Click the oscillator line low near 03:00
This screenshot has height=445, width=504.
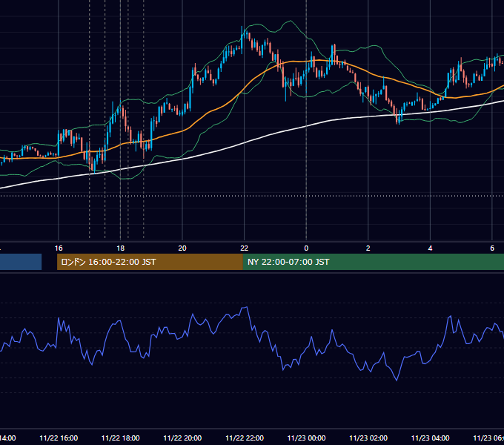pyautogui.click(x=397, y=380)
